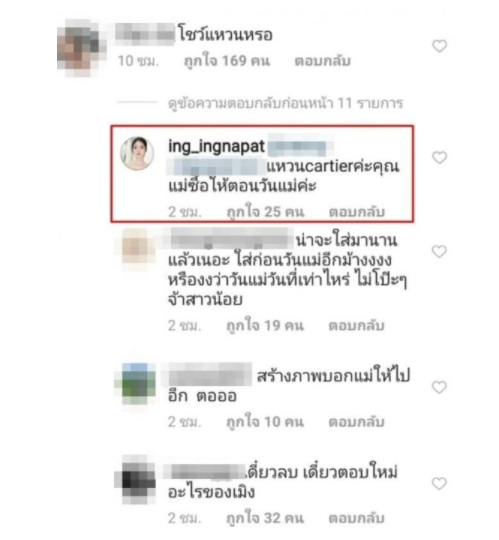Reply to ing_ingnapat's Cartier ring comment
This screenshot has height=540, width=499.
[357, 212]
